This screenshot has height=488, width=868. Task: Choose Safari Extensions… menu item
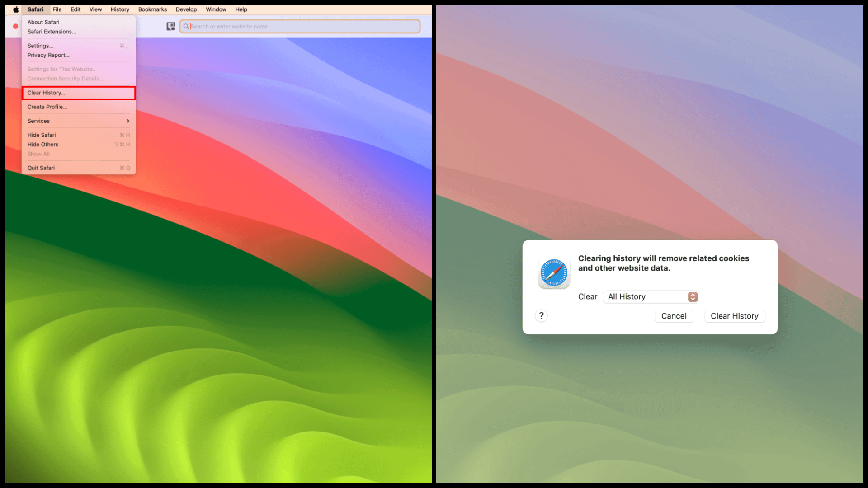tap(52, 32)
